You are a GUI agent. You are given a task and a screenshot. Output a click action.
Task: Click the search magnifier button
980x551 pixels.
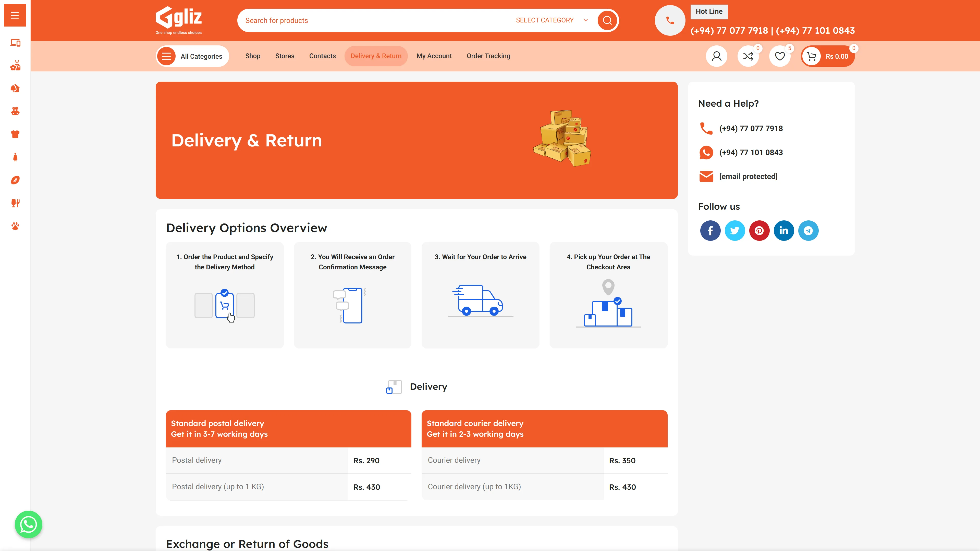[607, 20]
